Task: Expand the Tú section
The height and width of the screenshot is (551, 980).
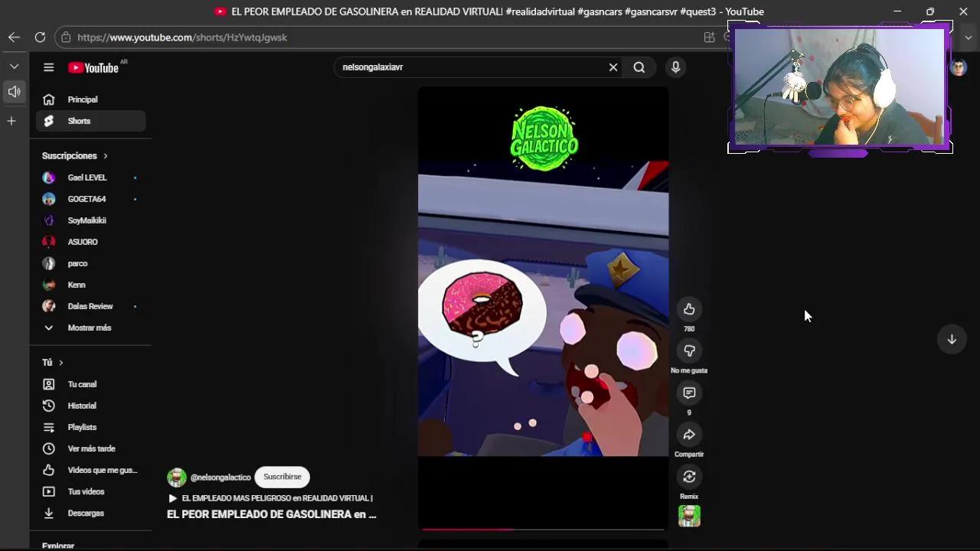Action: tap(52, 362)
